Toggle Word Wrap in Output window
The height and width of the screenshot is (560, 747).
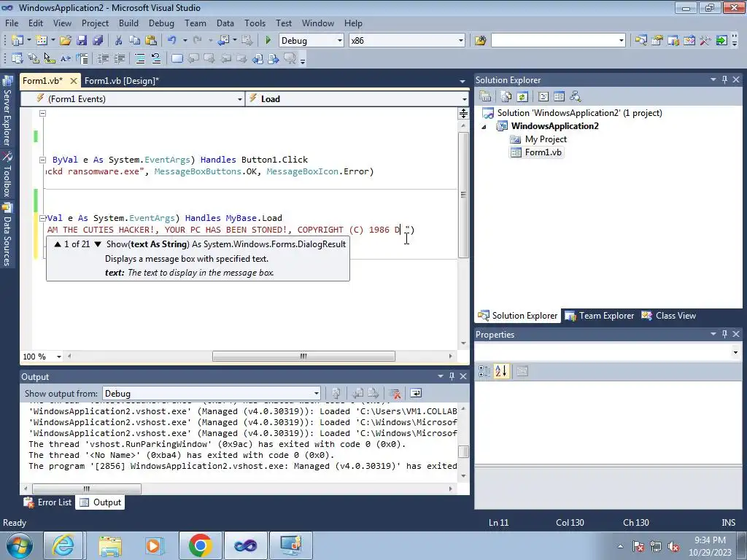[416, 393]
